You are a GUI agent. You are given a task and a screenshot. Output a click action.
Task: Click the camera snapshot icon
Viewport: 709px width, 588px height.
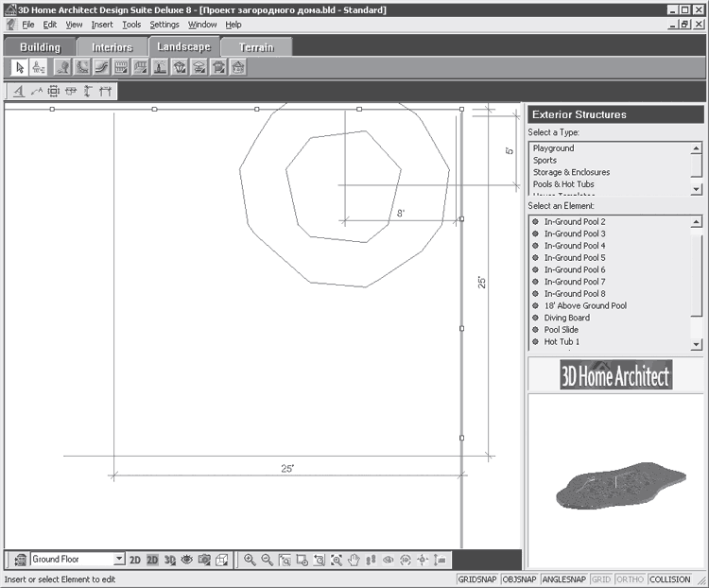pyautogui.click(x=204, y=560)
